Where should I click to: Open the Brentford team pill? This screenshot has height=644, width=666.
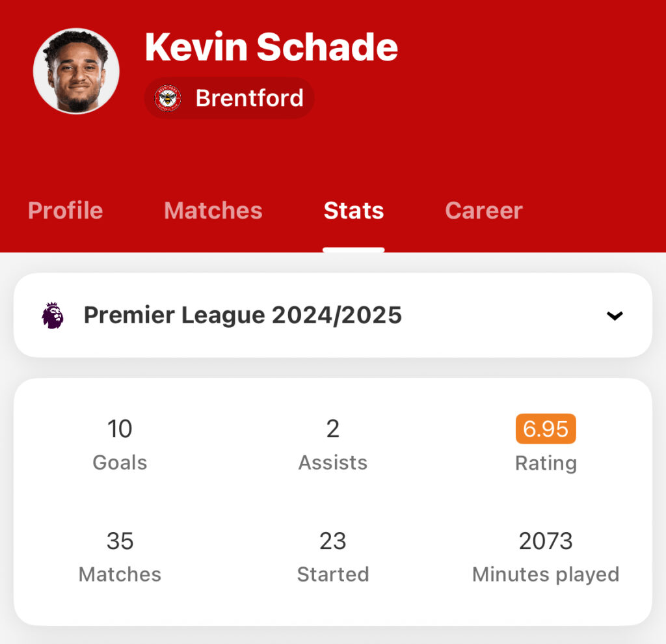(230, 98)
